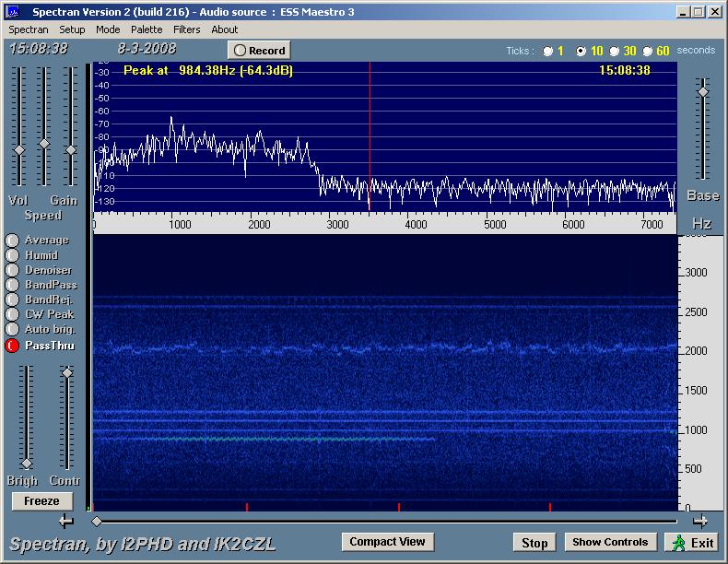Select the 30 seconds ticks option

[x=615, y=52]
